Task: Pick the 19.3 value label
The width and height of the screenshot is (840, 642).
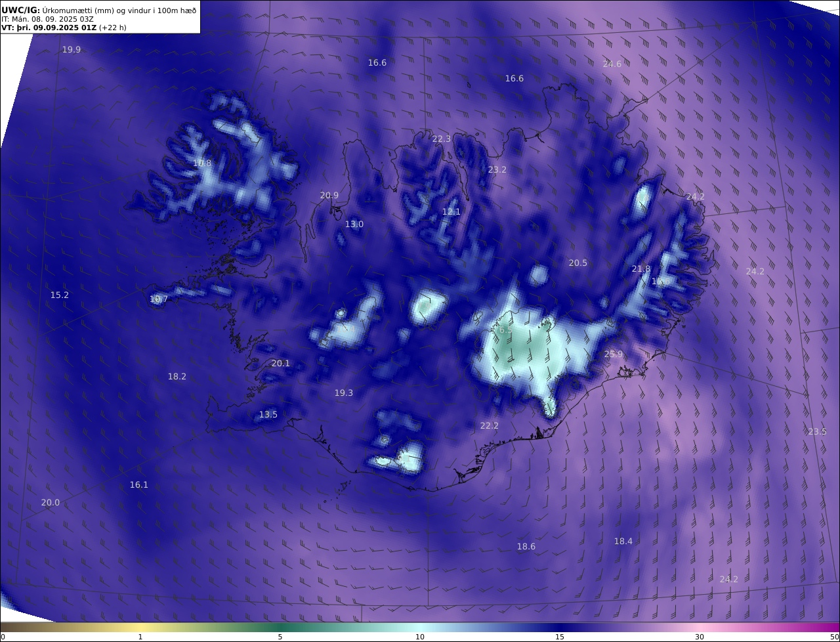Action: coord(344,393)
